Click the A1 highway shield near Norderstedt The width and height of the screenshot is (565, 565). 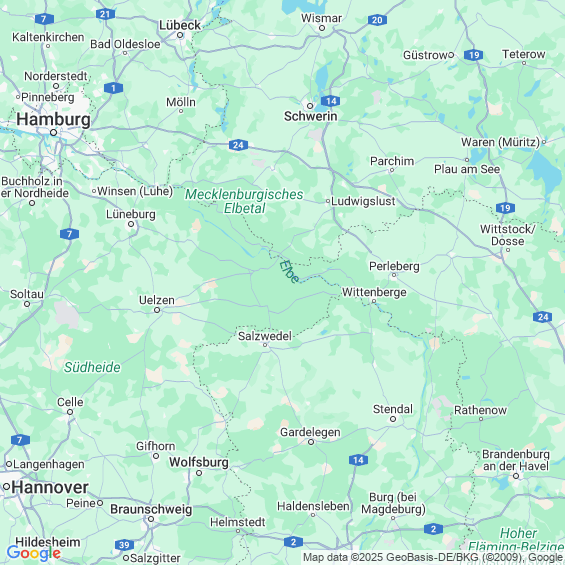click(114, 88)
